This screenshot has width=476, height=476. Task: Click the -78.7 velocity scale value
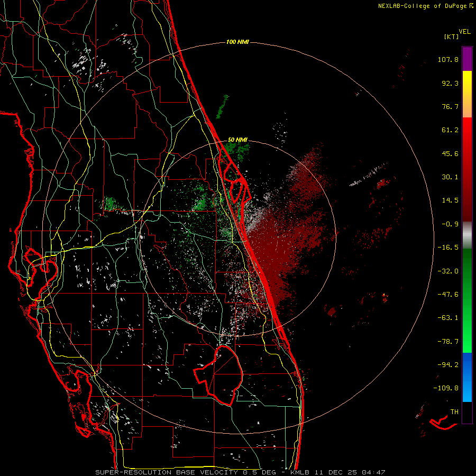(448, 342)
